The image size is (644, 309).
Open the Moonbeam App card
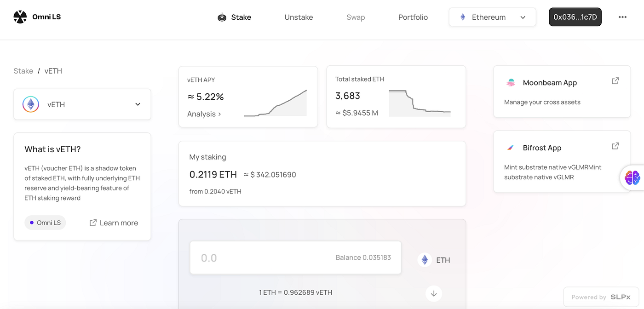562,92
